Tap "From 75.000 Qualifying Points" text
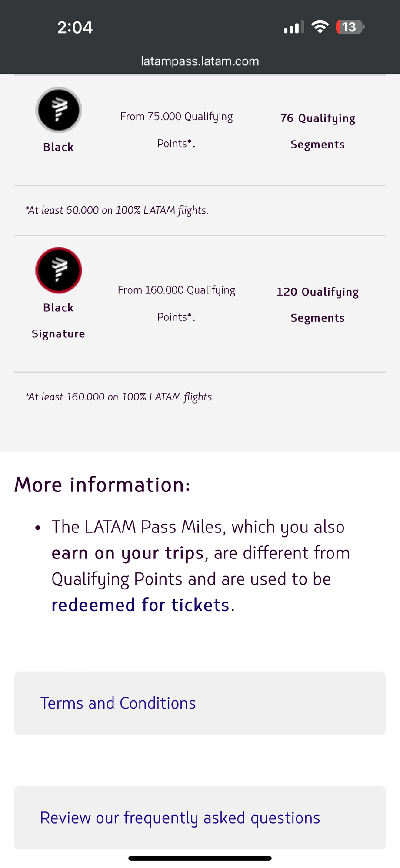 click(177, 130)
